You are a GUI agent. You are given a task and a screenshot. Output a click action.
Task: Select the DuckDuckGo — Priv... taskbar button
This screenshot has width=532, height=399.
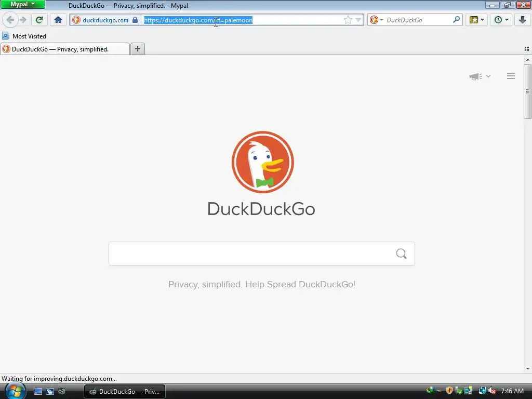(x=125, y=391)
